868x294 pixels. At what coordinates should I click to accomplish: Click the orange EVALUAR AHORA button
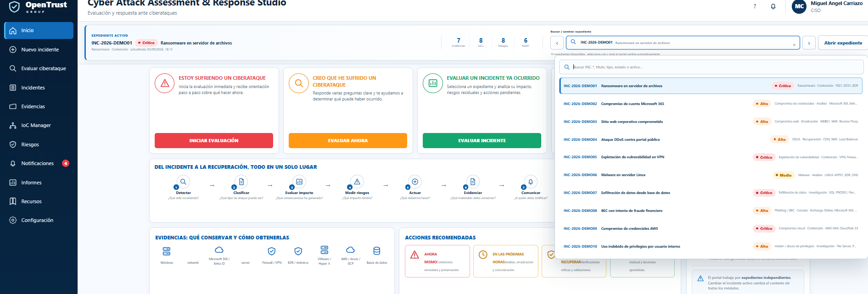pyautogui.click(x=348, y=140)
